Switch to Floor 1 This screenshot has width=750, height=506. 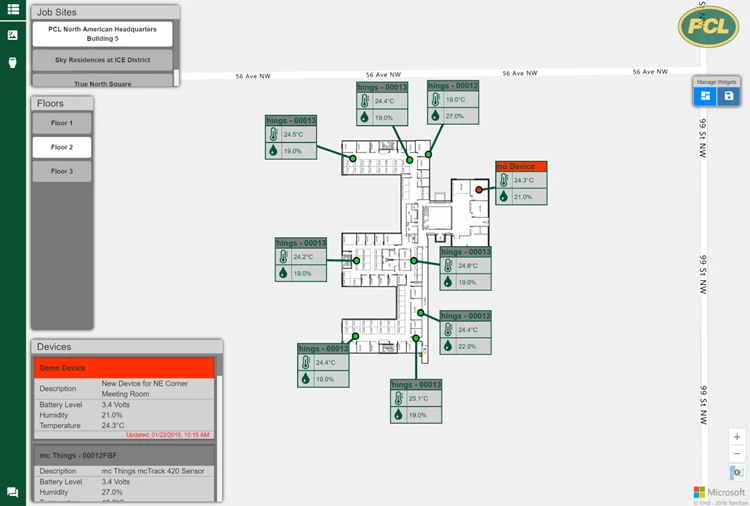pyautogui.click(x=62, y=123)
